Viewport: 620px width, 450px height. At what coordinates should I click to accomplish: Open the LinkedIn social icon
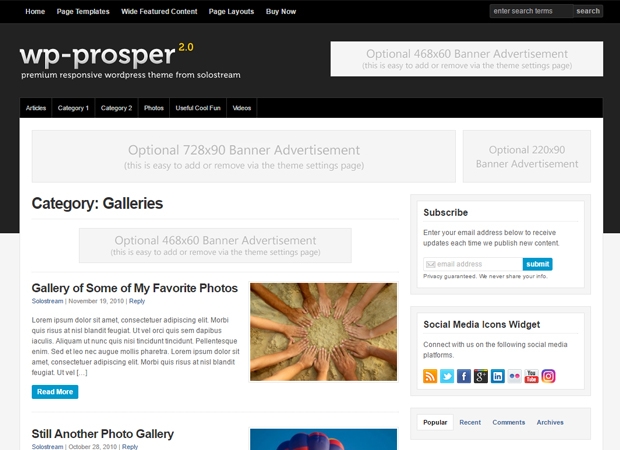pyautogui.click(x=497, y=376)
